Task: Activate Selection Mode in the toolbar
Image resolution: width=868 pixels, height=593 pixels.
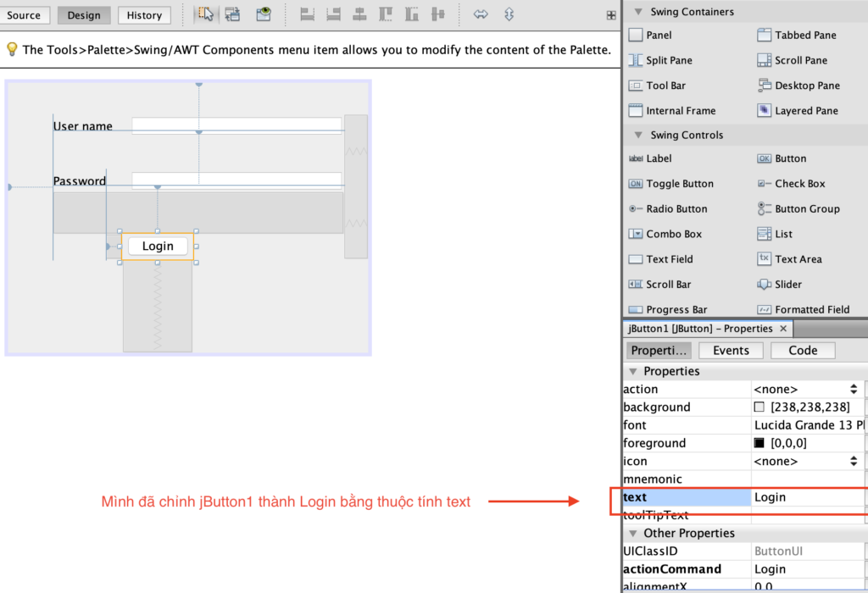Action: pyautogui.click(x=204, y=14)
